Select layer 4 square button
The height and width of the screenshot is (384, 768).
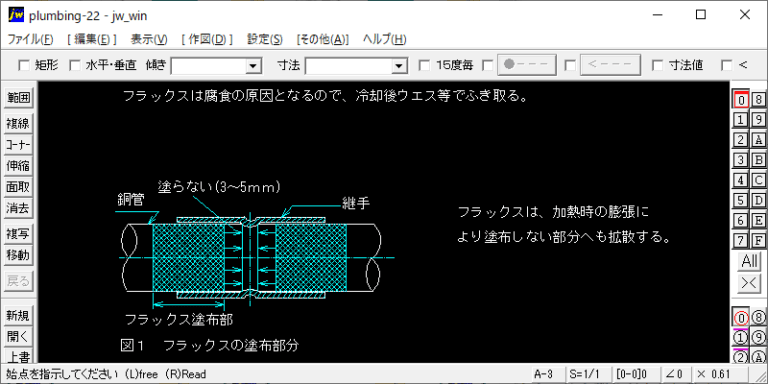741,180
